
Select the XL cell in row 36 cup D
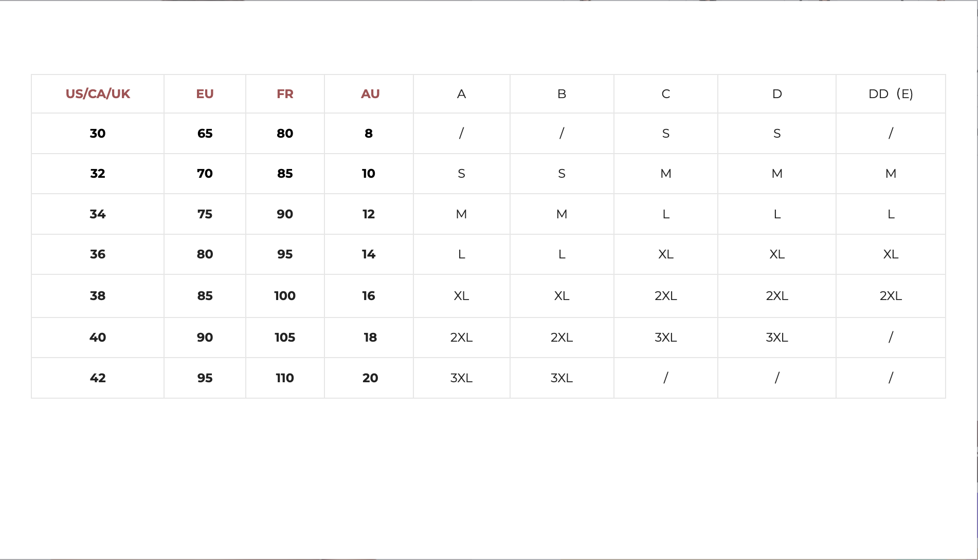point(777,254)
